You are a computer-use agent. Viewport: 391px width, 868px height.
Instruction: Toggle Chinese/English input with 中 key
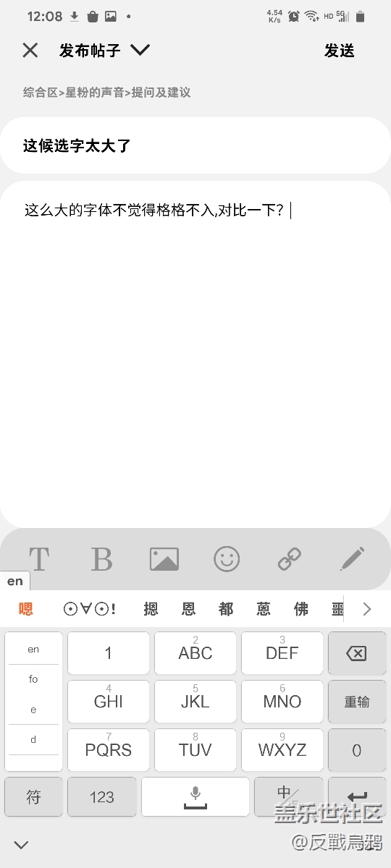click(287, 796)
